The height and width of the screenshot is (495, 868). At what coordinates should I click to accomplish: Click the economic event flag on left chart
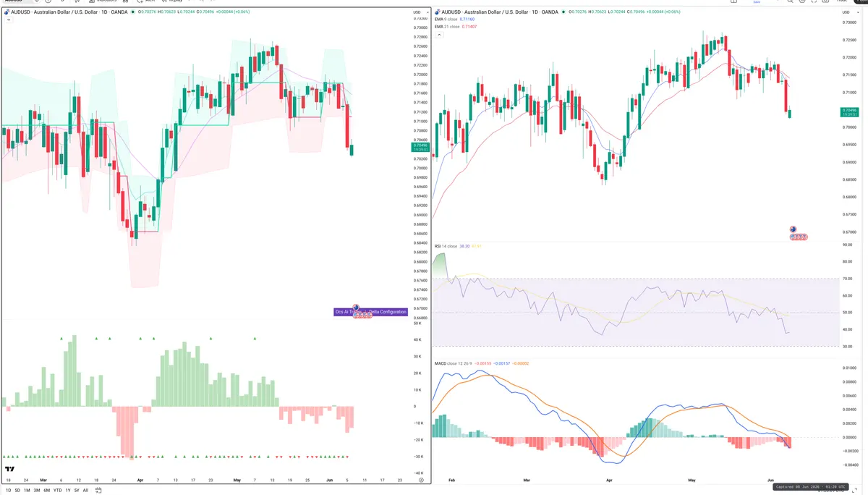[357, 308]
